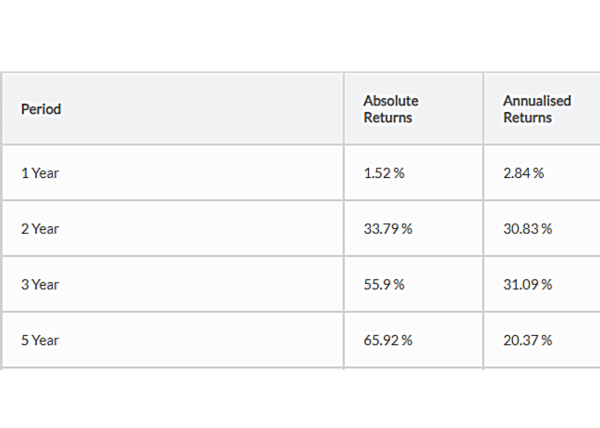Choose the 55.9 absolute return value

pyautogui.click(x=378, y=285)
